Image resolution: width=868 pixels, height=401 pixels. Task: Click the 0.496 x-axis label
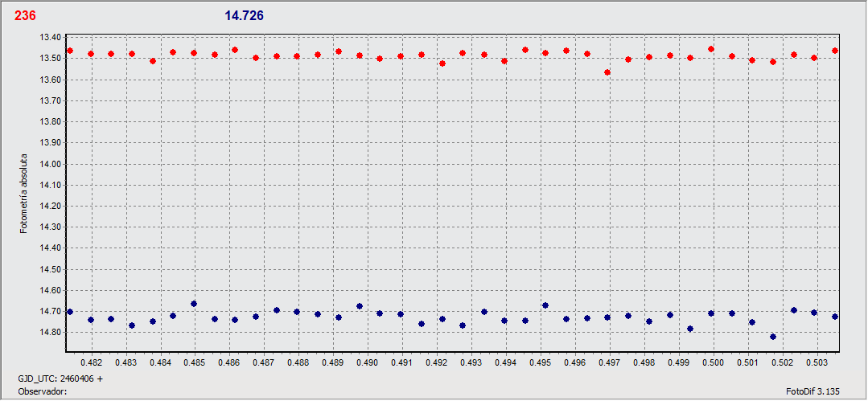(x=574, y=363)
